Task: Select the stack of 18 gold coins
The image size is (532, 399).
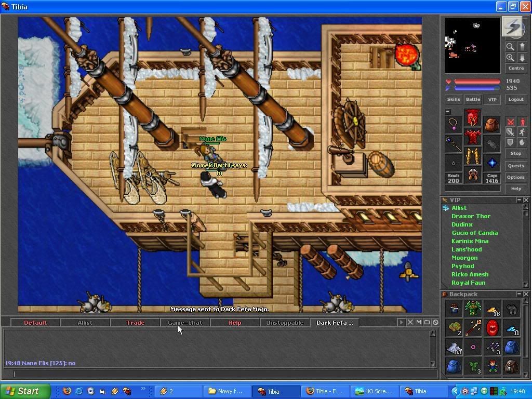Action: [493, 309]
